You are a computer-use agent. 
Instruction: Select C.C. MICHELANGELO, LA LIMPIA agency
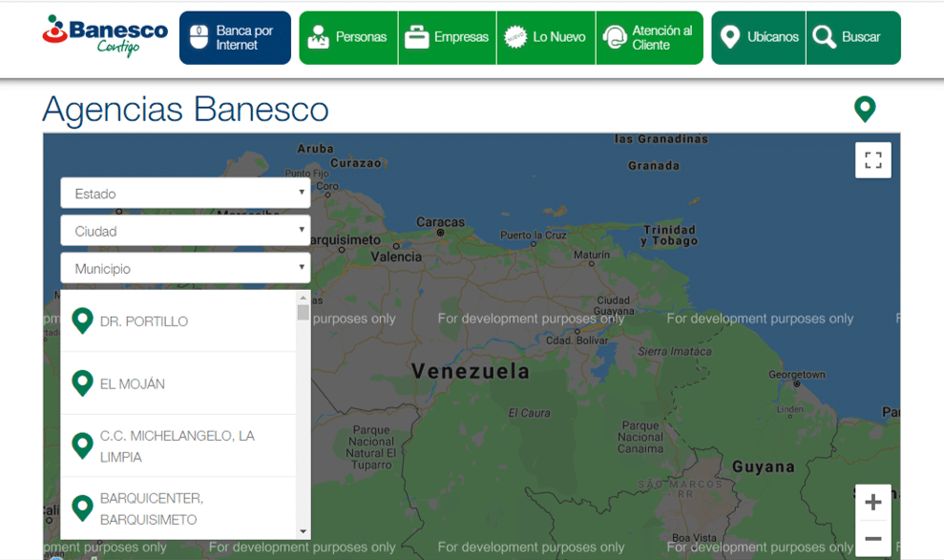178,446
